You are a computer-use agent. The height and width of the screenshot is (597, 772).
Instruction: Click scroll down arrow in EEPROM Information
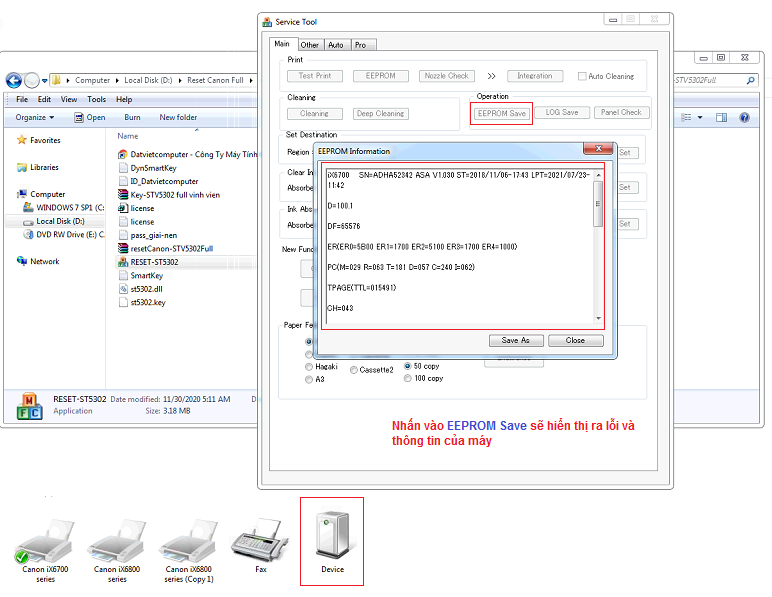point(598,318)
